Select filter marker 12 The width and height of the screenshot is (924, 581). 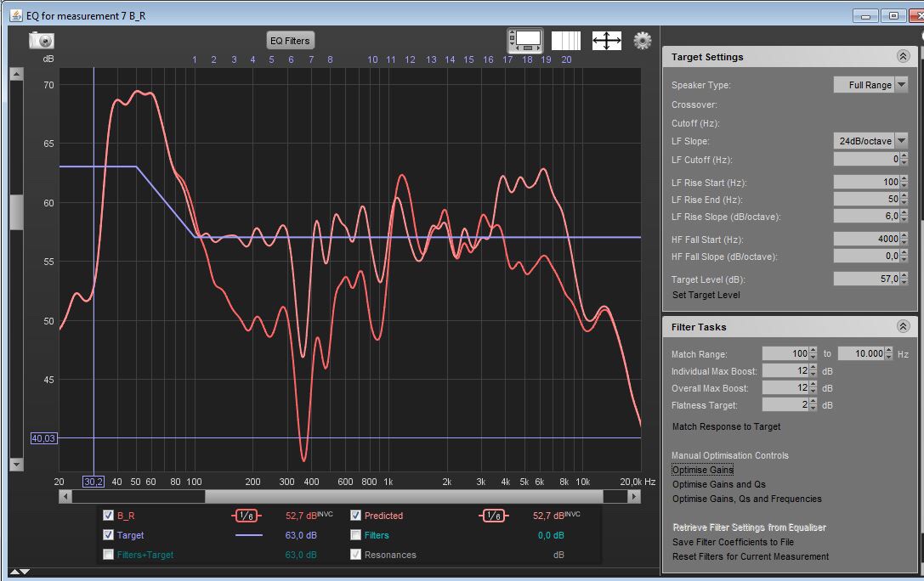coord(410,59)
